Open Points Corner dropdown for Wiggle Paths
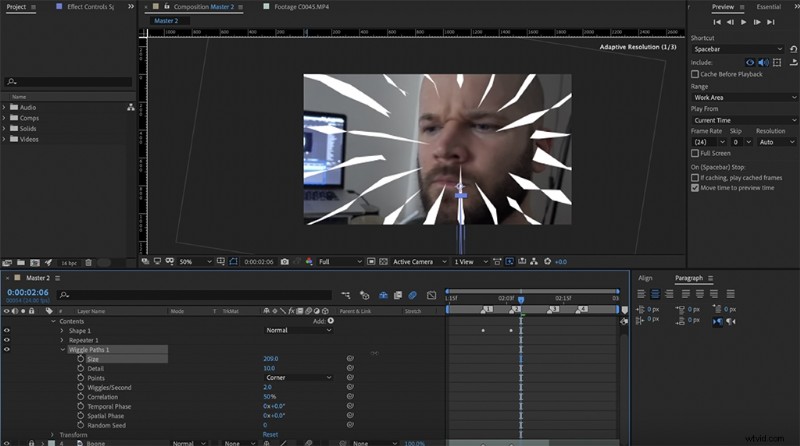This screenshot has height=446, width=800. 298,378
